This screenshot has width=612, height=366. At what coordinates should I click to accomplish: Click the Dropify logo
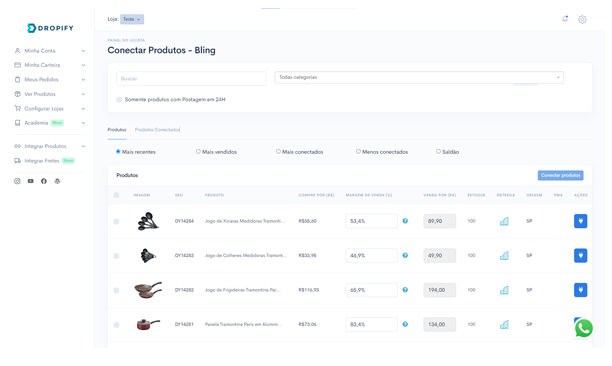point(50,28)
